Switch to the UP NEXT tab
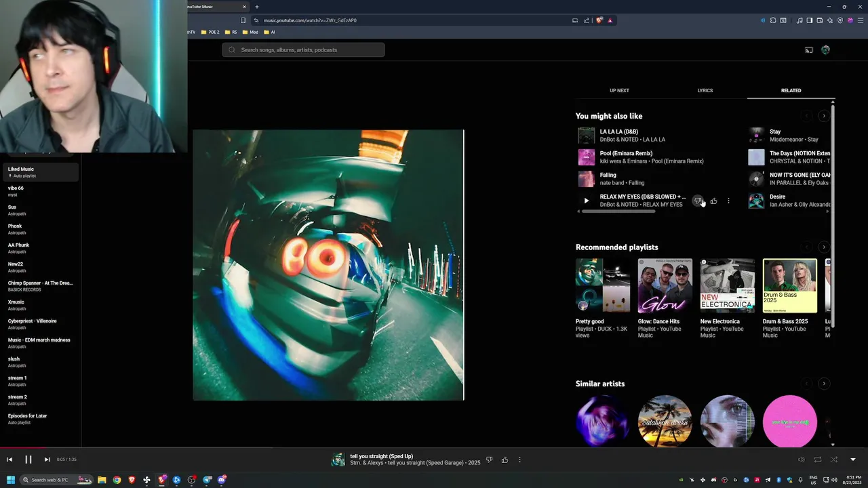This screenshot has width=868, height=488. 619,90
